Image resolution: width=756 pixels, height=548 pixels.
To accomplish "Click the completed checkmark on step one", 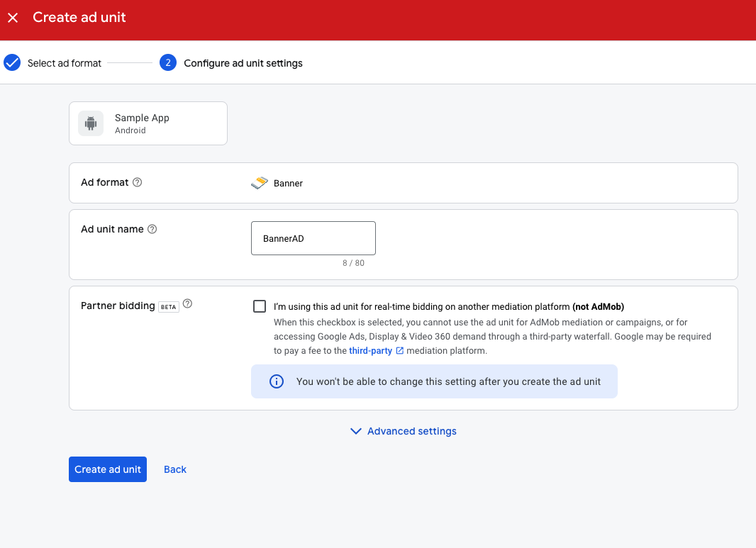I will (x=11, y=62).
